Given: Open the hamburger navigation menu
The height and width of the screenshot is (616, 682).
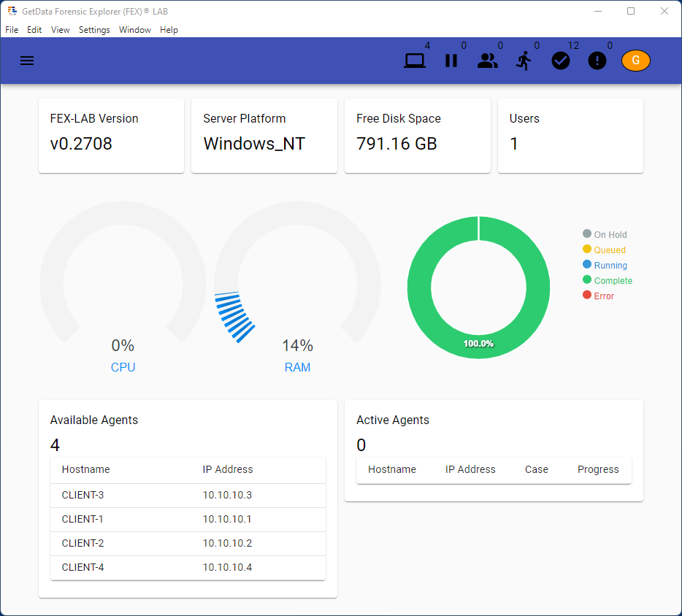Looking at the screenshot, I should click(x=27, y=61).
